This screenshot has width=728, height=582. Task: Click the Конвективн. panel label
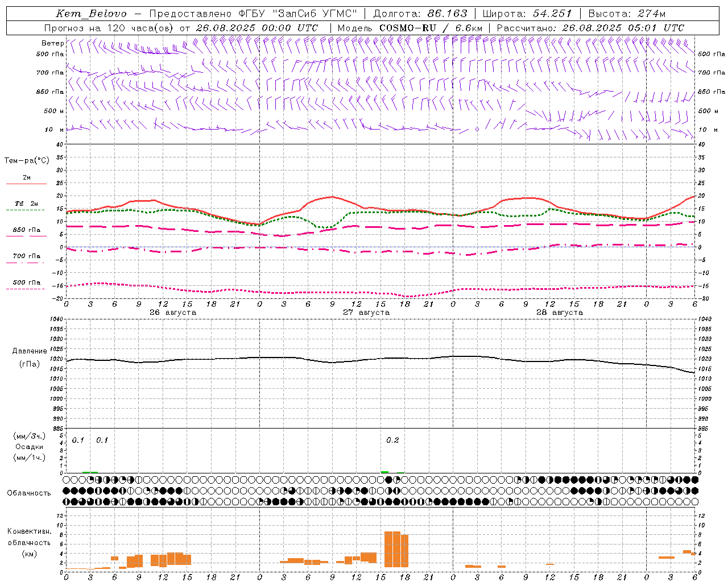pos(30,531)
